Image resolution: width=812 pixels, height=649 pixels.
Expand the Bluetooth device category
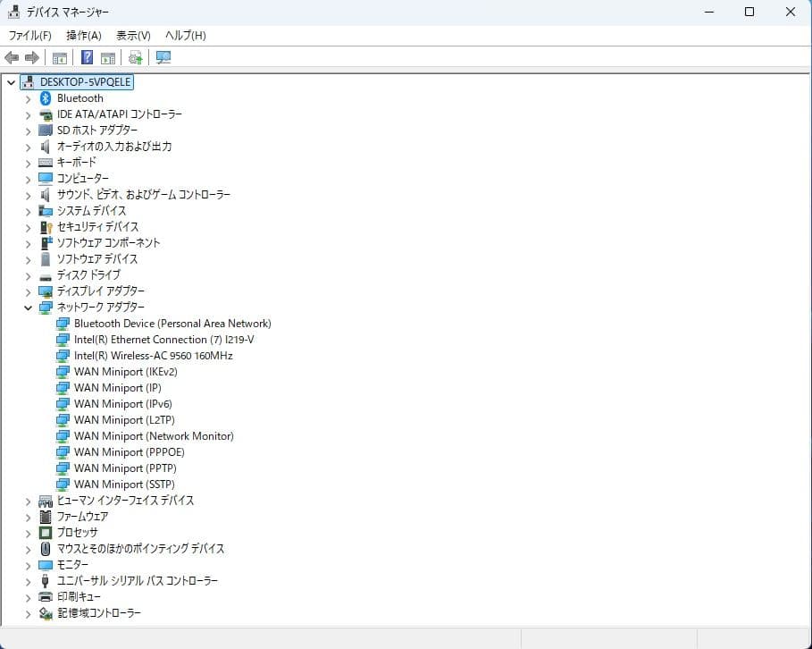click(28, 97)
